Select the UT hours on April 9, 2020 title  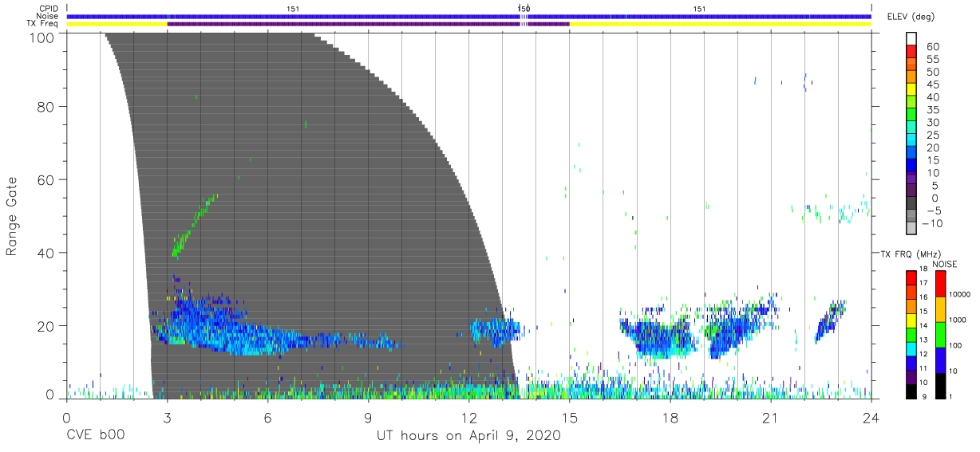coord(468,437)
